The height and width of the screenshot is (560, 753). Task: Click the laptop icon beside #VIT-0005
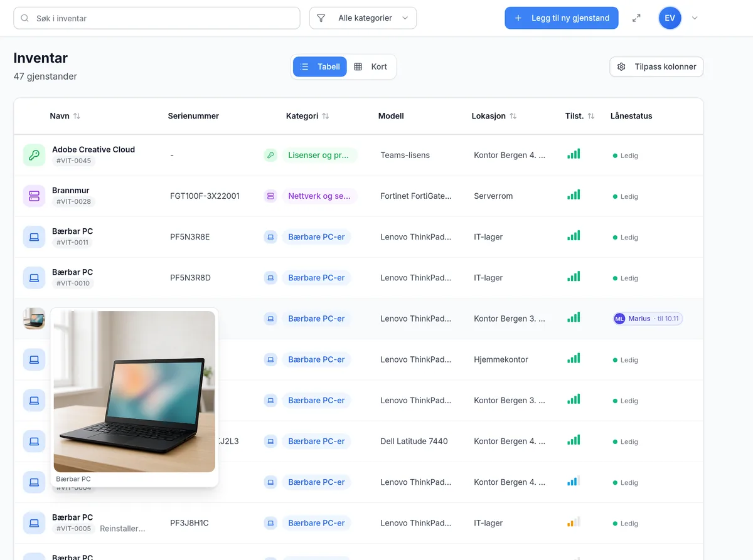(34, 522)
